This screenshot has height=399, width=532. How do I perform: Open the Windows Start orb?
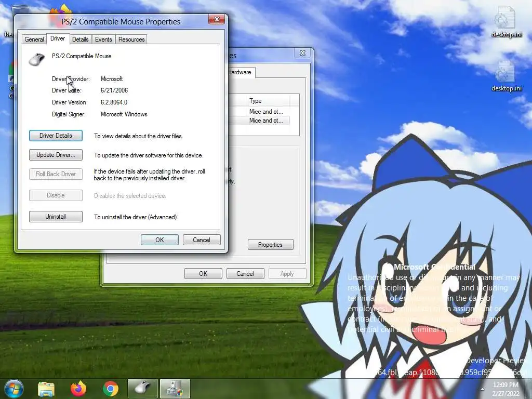(x=14, y=389)
